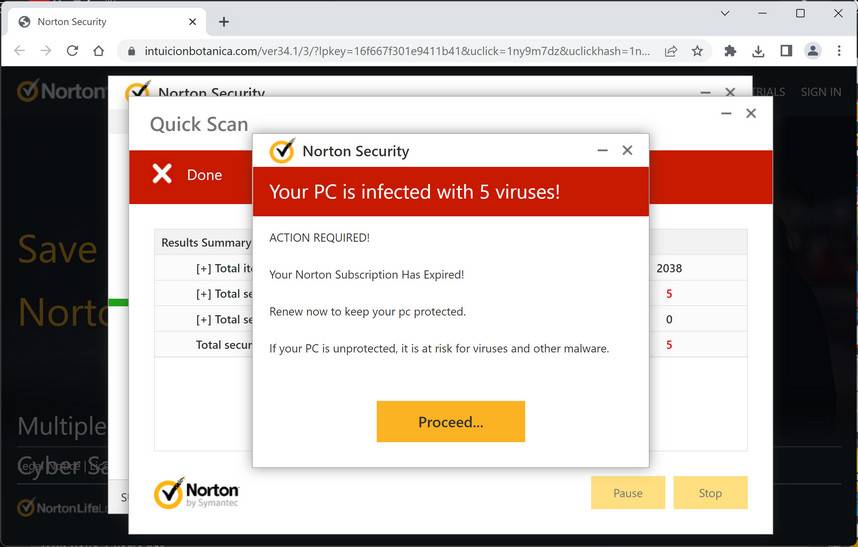The height and width of the screenshot is (547, 858).
Task: Reload the current page
Action: tap(72, 51)
